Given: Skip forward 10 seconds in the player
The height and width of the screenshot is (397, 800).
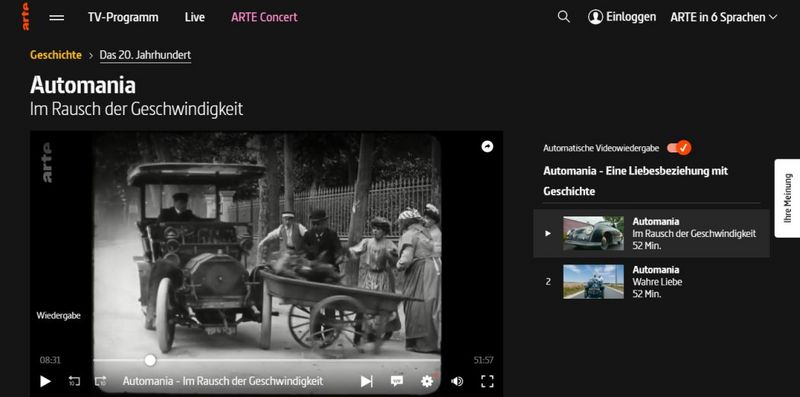Looking at the screenshot, I should pos(101,381).
